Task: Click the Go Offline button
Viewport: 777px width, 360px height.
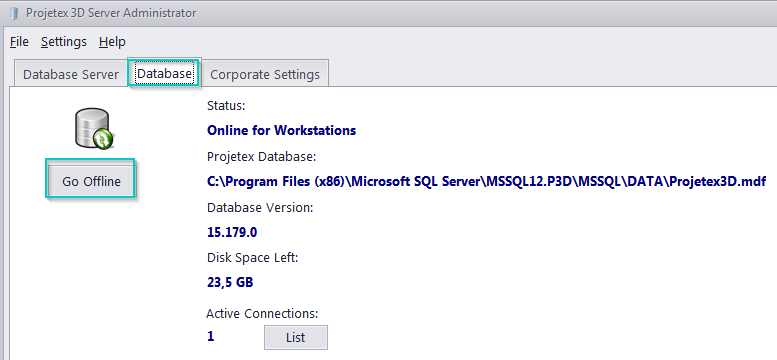Action: (91, 181)
